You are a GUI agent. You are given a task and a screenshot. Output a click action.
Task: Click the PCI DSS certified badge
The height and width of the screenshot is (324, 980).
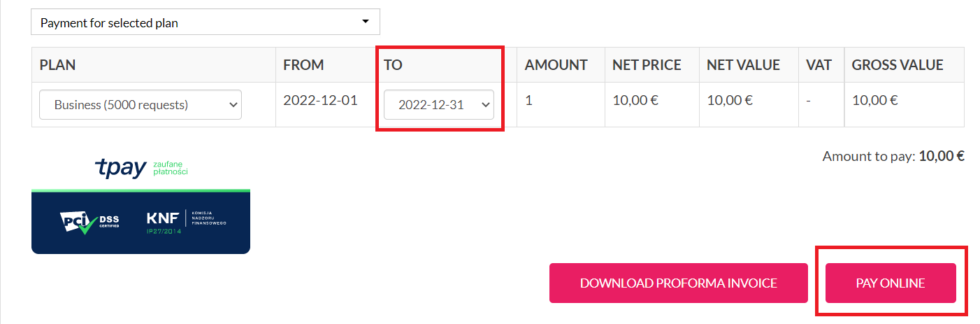click(89, 223)
